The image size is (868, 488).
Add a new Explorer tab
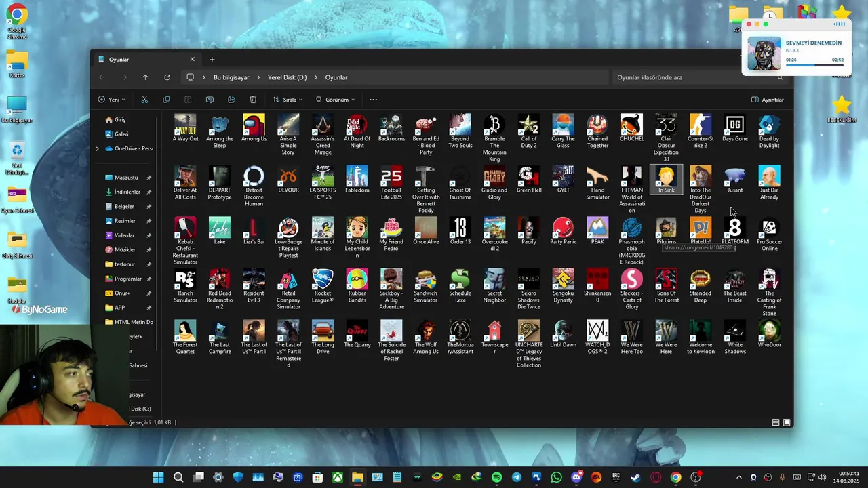(212, 60)
